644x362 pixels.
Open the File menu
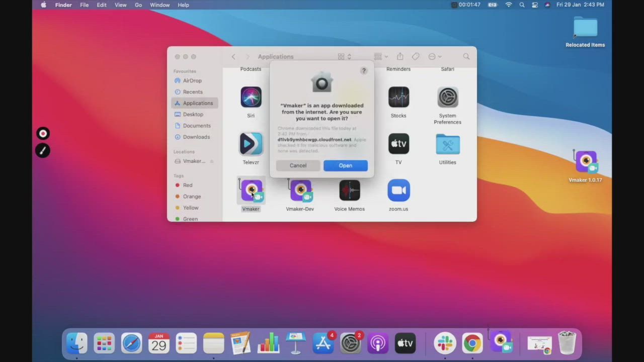point(85,5)
